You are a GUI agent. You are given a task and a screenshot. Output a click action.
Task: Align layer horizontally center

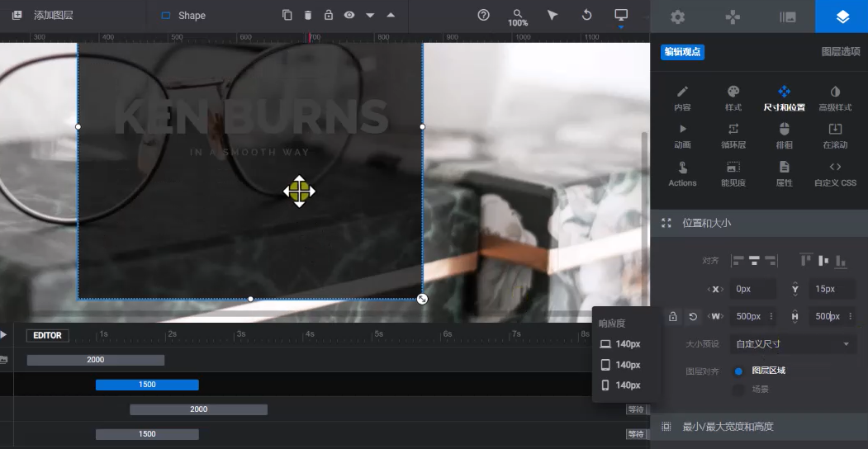click(754, 261)
